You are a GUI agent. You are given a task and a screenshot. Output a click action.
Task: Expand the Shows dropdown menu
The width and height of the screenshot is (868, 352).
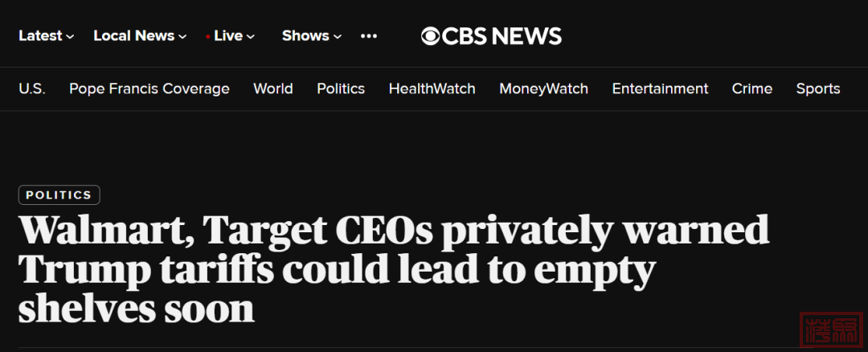pos(312,36)
